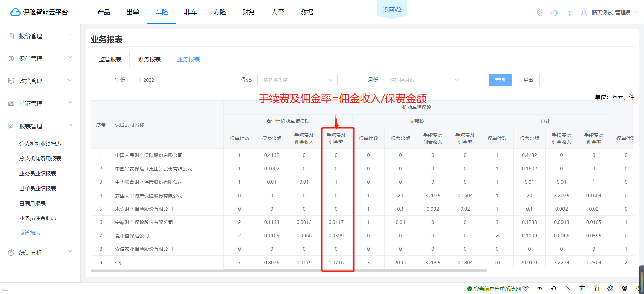The width and height of the screenshot is (644, 294).
Task: Click 爱和谊保险公司 row name
Action: pyautogui.click(x=132, y=236)
